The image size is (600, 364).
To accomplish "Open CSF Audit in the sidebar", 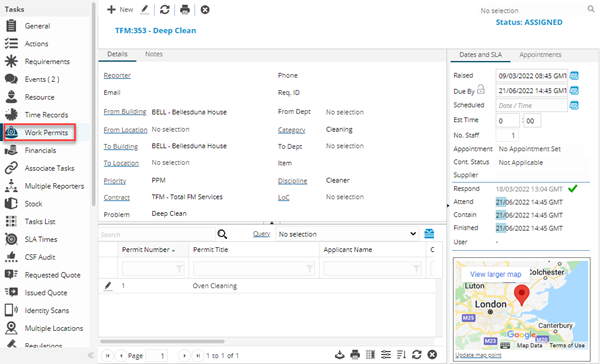I will (x=40, y=257).
